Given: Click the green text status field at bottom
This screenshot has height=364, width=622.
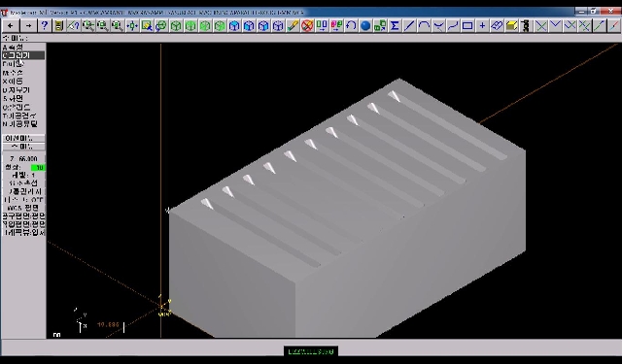Looking at the screenshot, I should [x=311, y=351].
